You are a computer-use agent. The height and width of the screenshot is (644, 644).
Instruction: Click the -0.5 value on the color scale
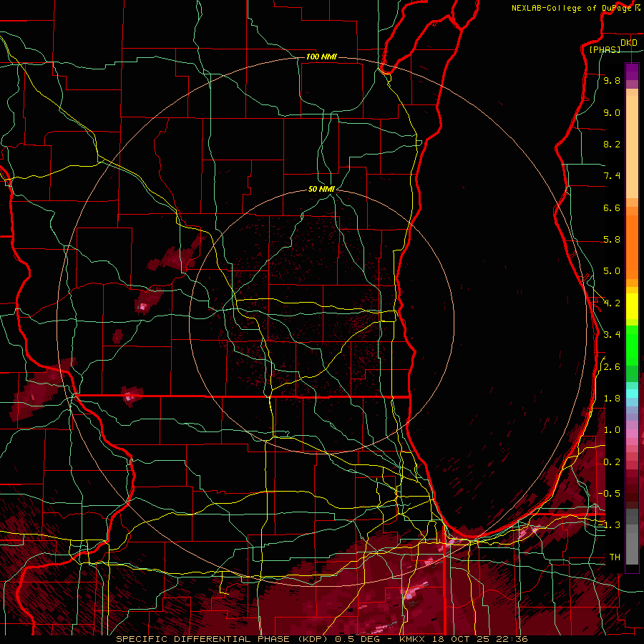[610, 494]
